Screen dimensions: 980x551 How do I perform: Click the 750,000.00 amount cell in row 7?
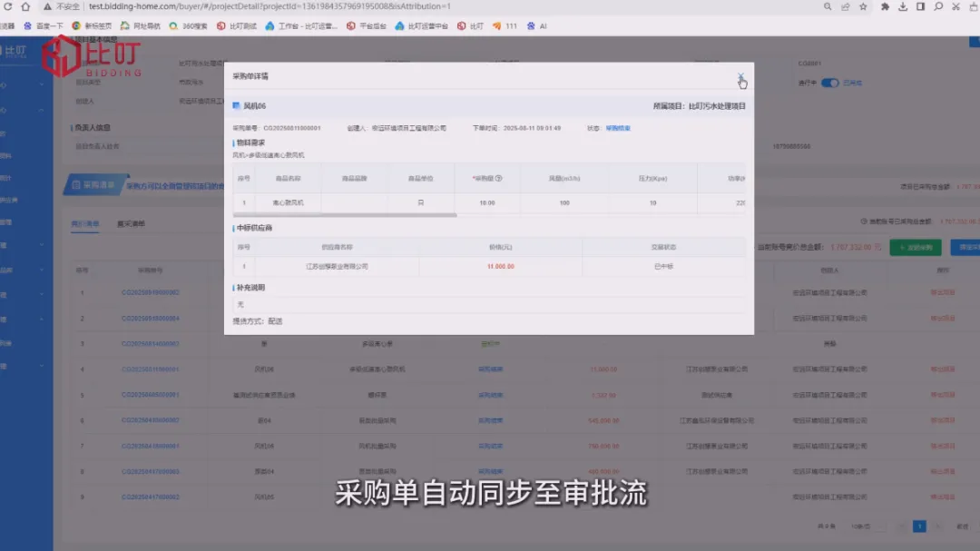pos(603,447)
